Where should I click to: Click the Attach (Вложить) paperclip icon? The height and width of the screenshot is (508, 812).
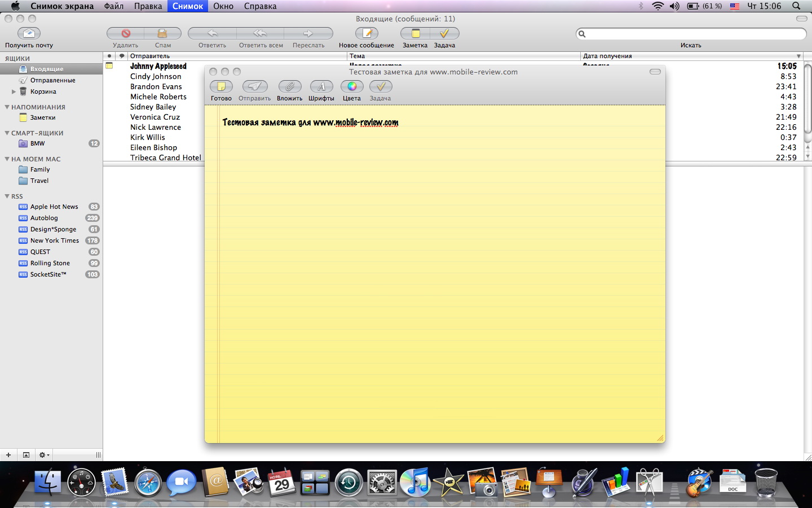tap(289, 86)
